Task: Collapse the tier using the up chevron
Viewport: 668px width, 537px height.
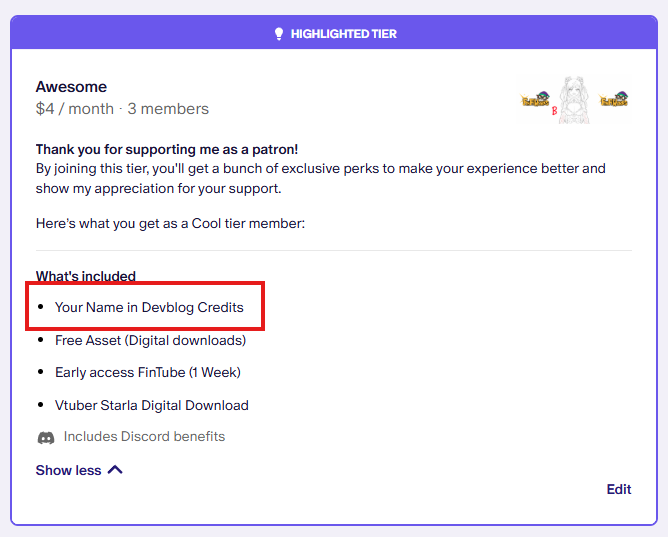Action: pos(114,469)
